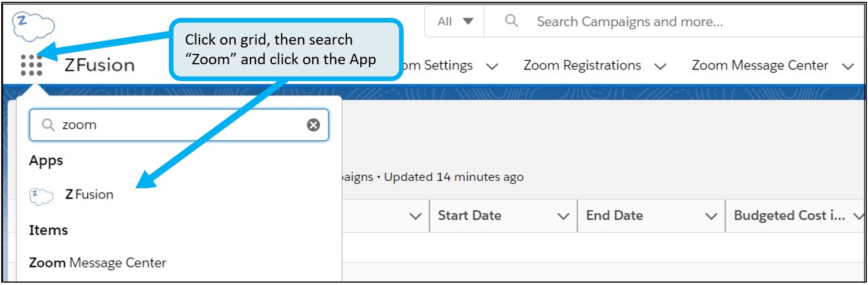868x285 pixels.
Task: Expand the Zoom Settings tab chevron
Action: coord(492,67)
